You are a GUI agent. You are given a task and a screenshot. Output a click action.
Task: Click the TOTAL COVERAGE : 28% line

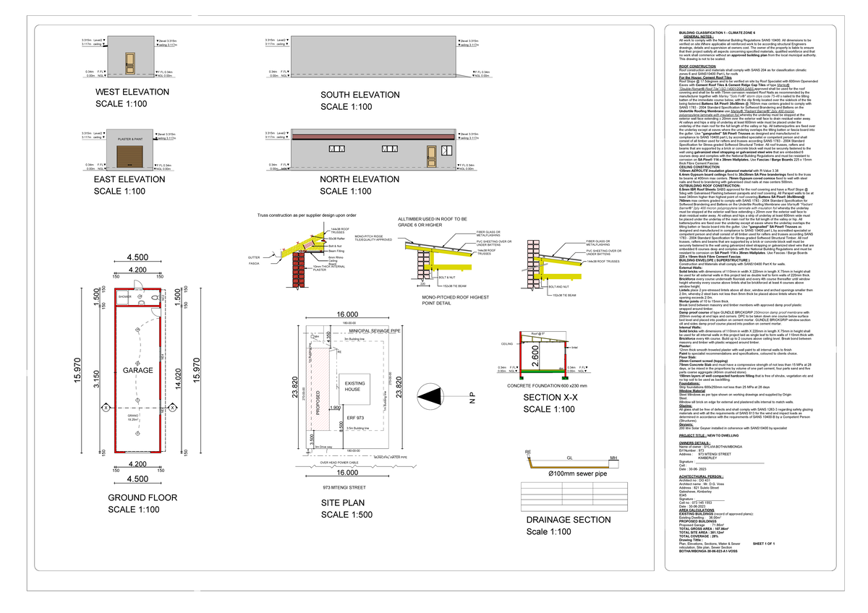699,536
